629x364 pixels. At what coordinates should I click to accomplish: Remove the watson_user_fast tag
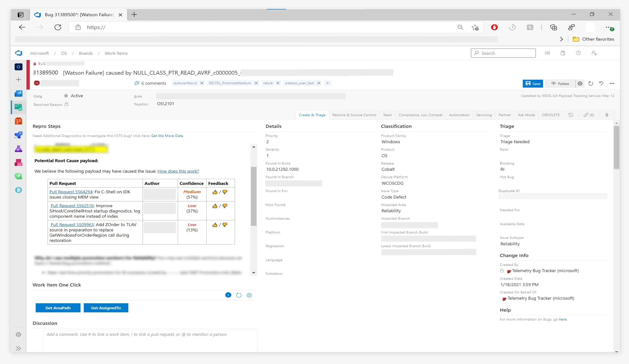[319, 83]
